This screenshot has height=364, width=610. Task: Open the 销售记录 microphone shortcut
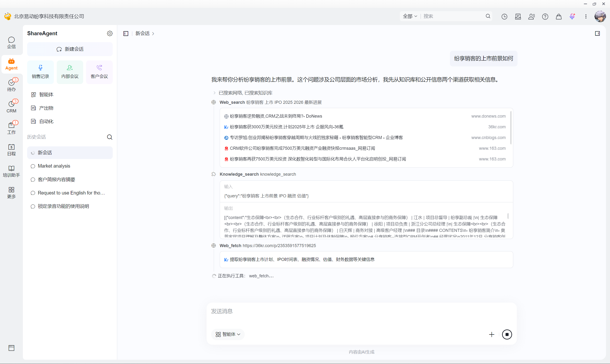[41, 72]
